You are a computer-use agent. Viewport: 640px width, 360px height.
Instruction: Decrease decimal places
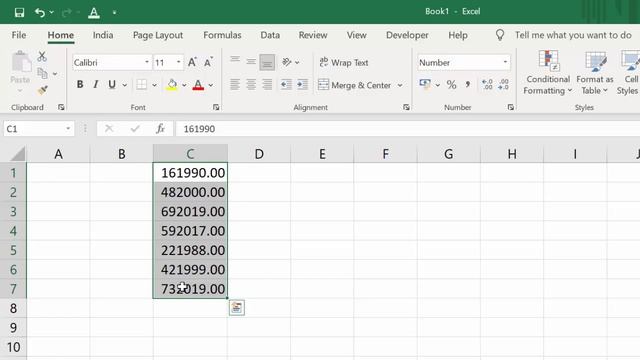coord(504,84)
